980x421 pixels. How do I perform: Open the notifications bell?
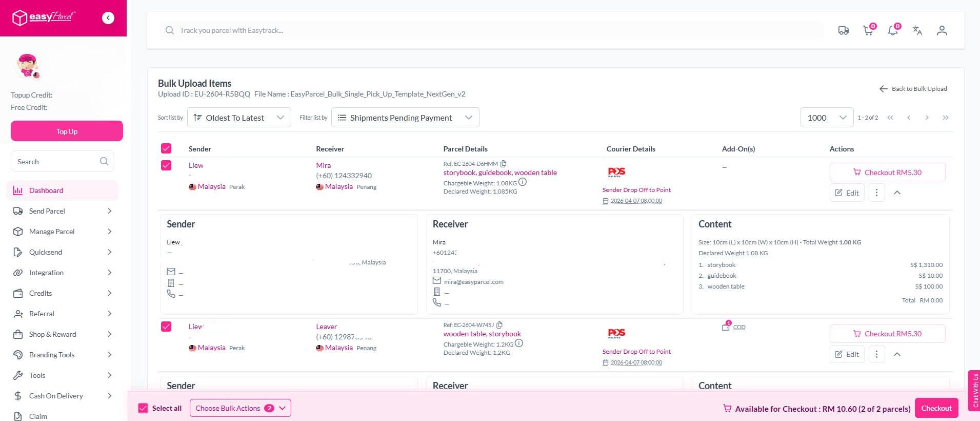[x=893, y=31]
